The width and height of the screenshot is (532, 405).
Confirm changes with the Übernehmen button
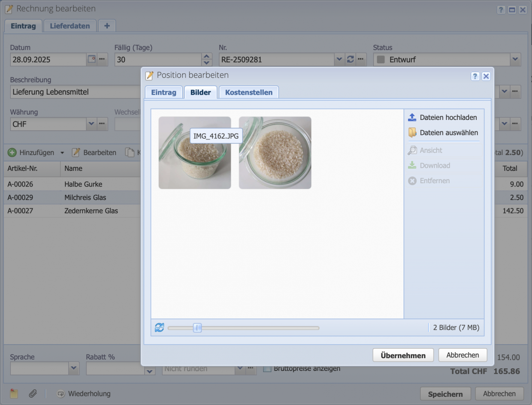(x=403, y=355)
